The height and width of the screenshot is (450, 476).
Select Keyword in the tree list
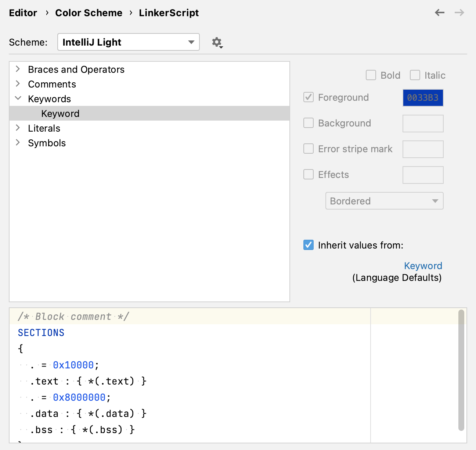60,113
